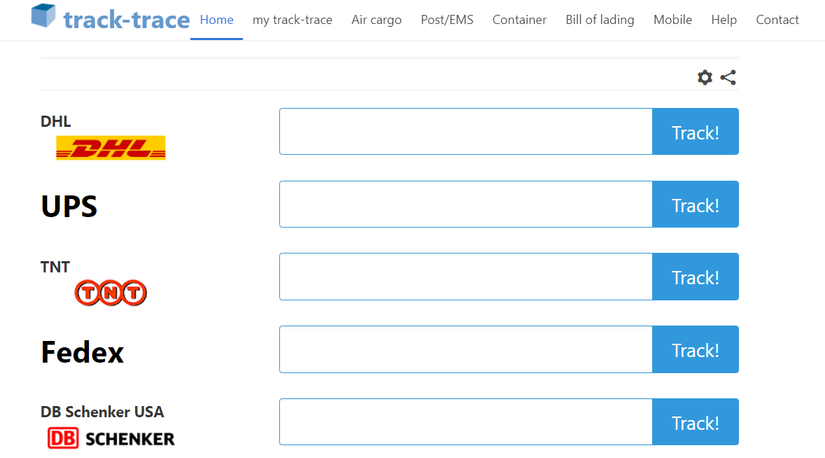
Task: Open the Air cargo page
Action: [376, 20]
